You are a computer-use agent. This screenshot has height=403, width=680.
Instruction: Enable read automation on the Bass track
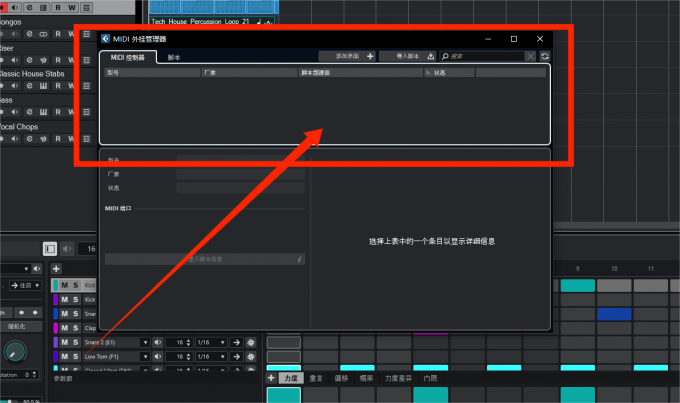[58, 112]
